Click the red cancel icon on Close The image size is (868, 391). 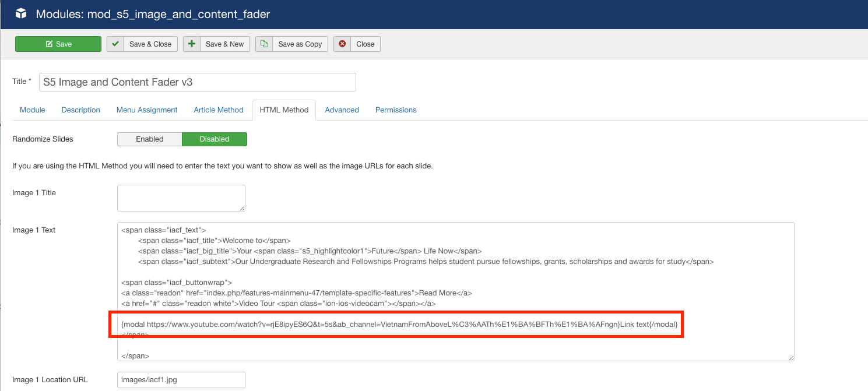(x=342, y=44)
